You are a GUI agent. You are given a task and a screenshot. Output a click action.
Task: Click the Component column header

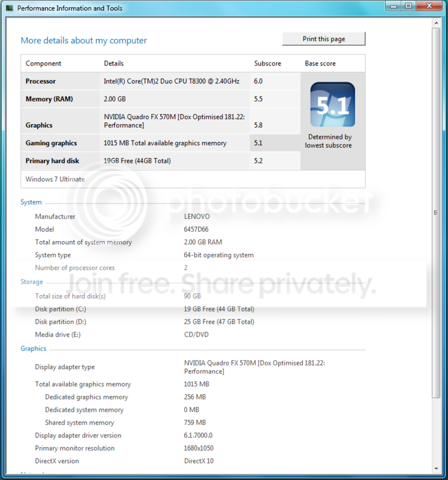click(43, 64)
